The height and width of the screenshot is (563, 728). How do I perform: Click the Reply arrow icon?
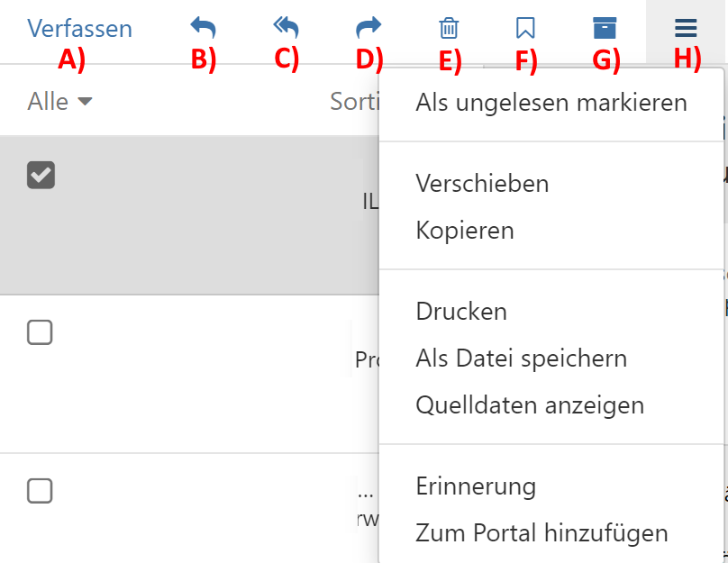point(203,29)
